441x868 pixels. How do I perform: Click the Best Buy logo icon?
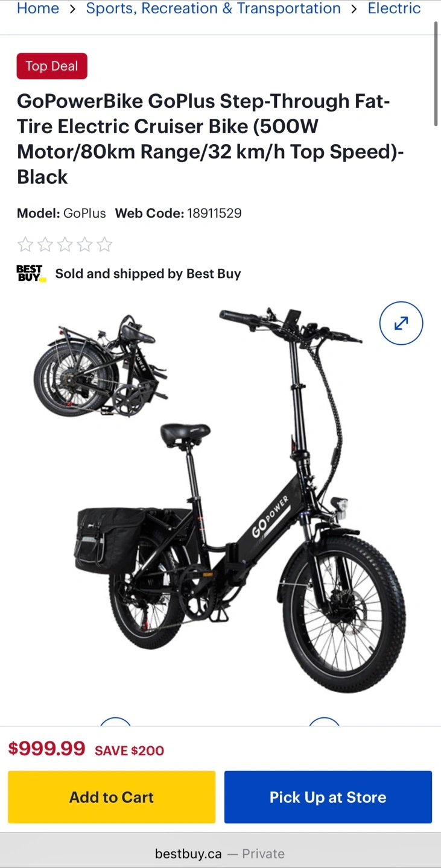31,274
